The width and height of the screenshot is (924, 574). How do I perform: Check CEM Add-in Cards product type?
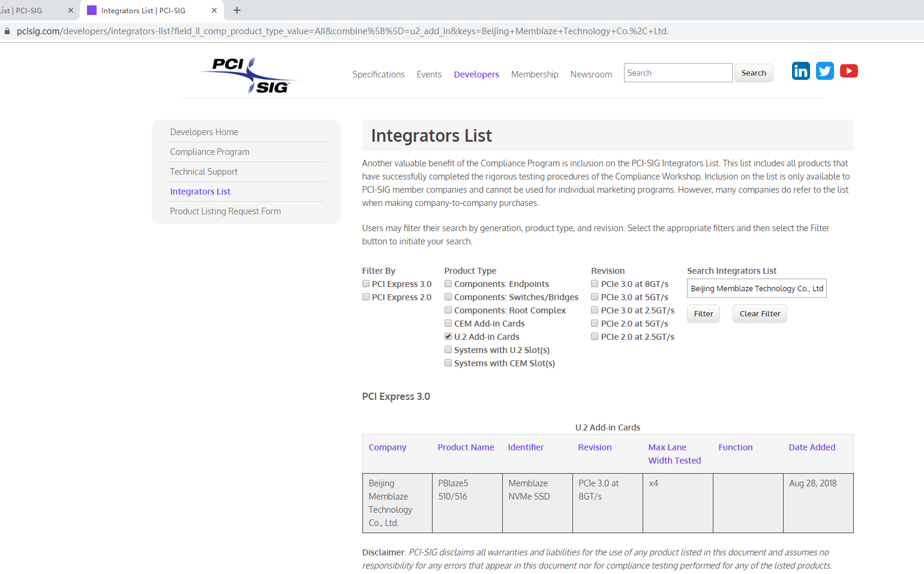tap(448, 323)
